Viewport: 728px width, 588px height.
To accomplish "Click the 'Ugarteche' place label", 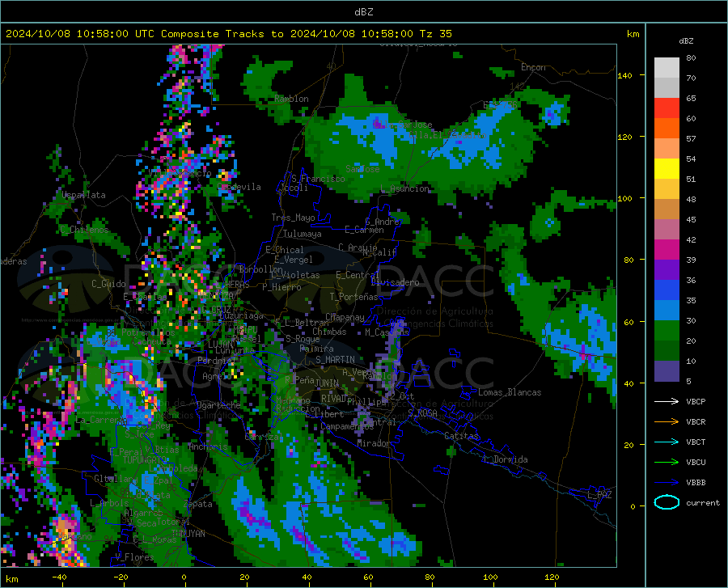I will pos(218,404).
